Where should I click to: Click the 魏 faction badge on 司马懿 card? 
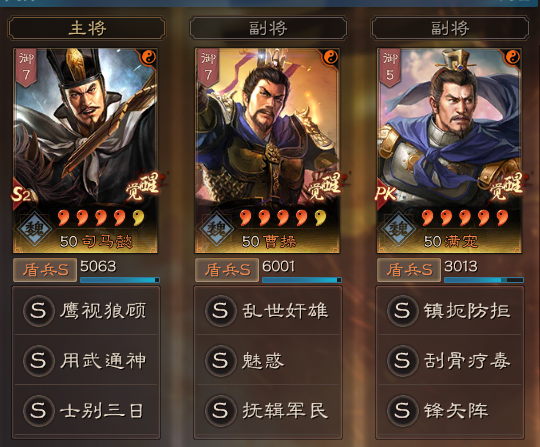tap(34, 228)
